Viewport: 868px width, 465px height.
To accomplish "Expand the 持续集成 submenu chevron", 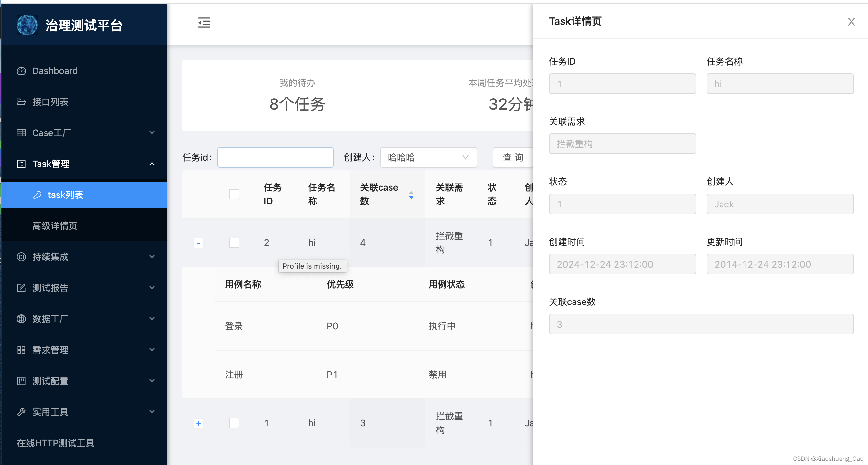I will tap(152, 257).
